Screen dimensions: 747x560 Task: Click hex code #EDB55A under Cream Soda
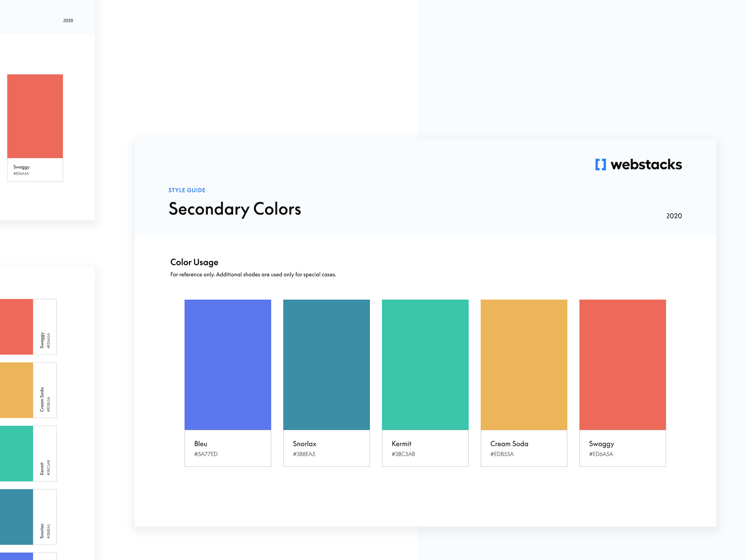[502, 453]
